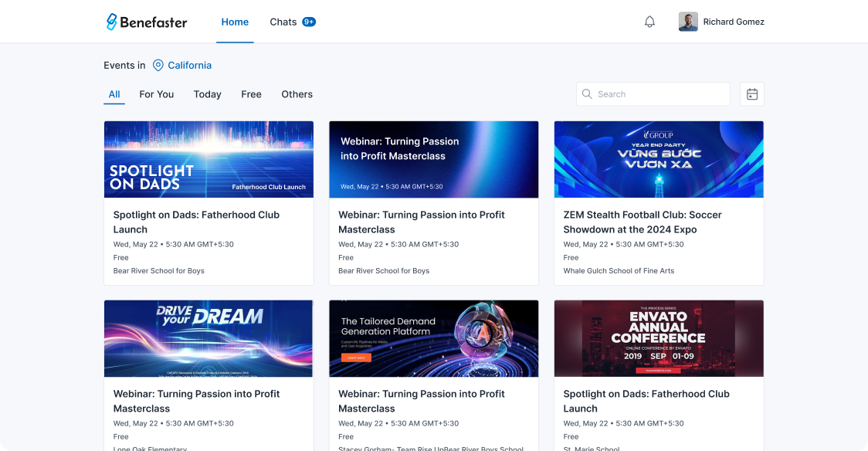Click Richard Gomez's profile avatar
868x451 pixels.
688,22
